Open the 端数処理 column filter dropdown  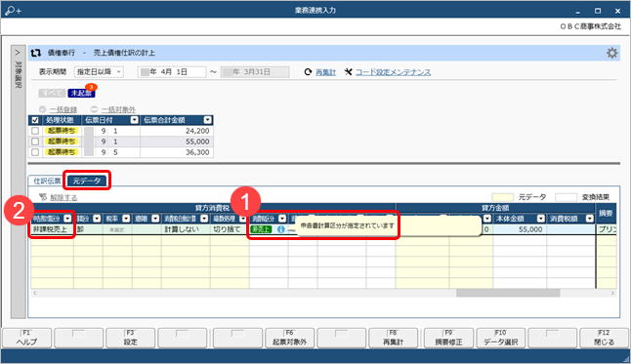click(x=242, y=219)
